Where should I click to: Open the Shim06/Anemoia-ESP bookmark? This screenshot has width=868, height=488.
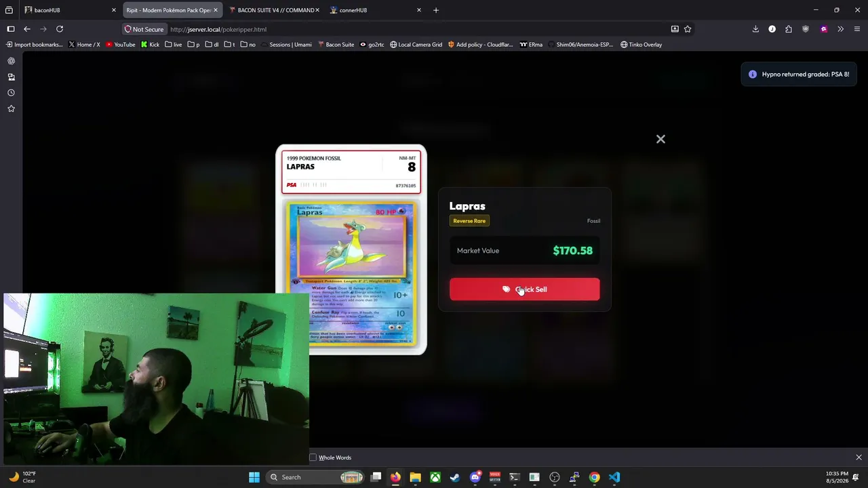[x=580, y=45]
